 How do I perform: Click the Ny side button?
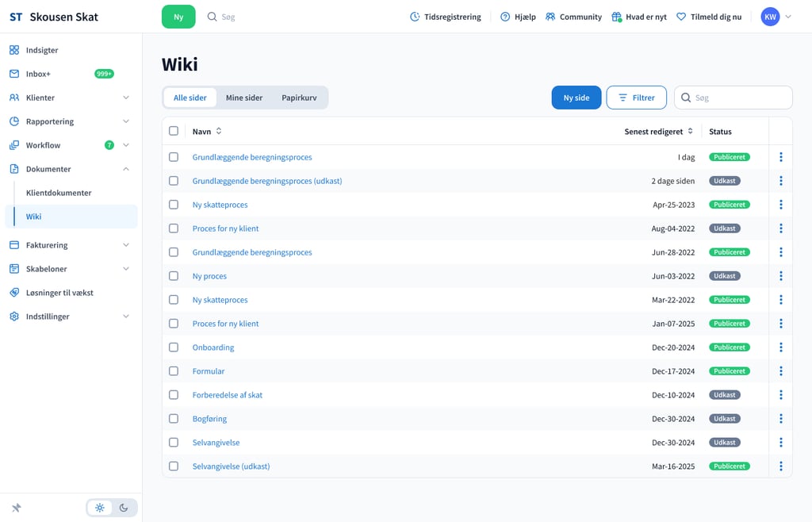[576, 98]
